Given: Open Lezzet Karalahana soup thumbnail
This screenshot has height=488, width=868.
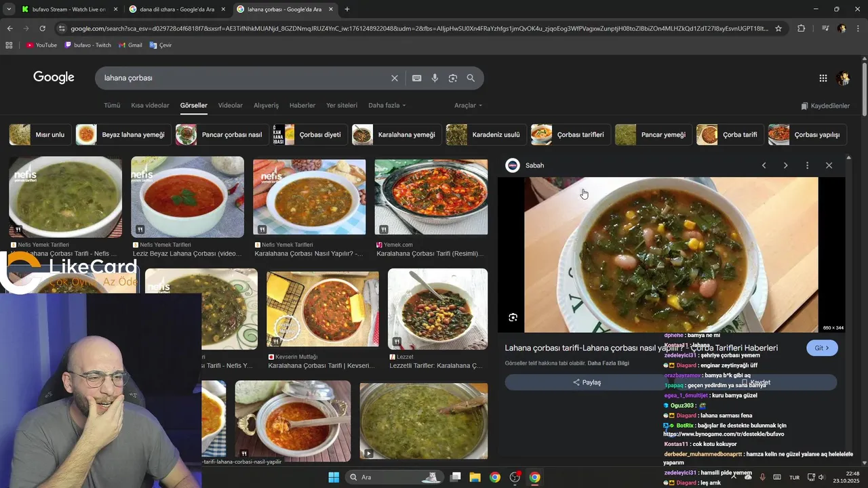Looking at the screenshot, I should coord(437,309).
